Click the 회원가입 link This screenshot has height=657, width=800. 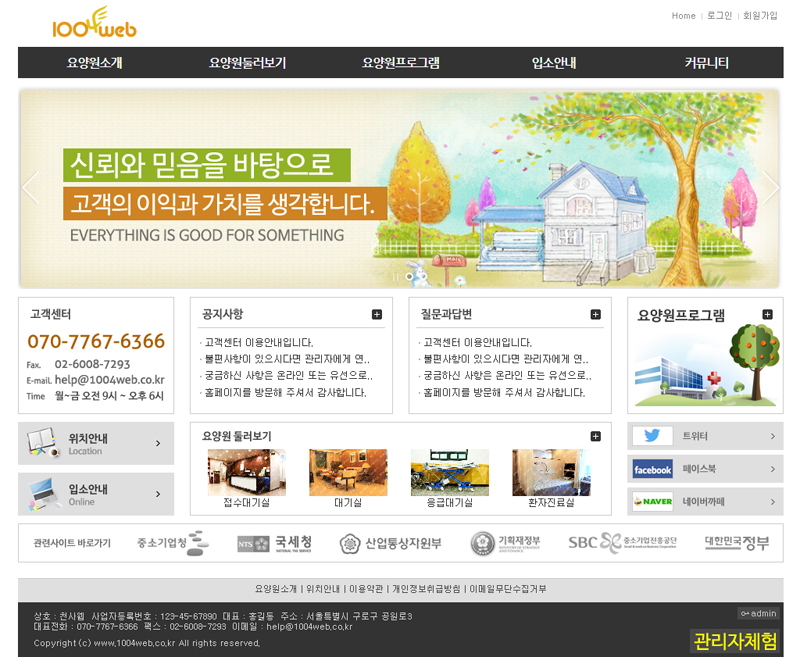tap(760, 16)
